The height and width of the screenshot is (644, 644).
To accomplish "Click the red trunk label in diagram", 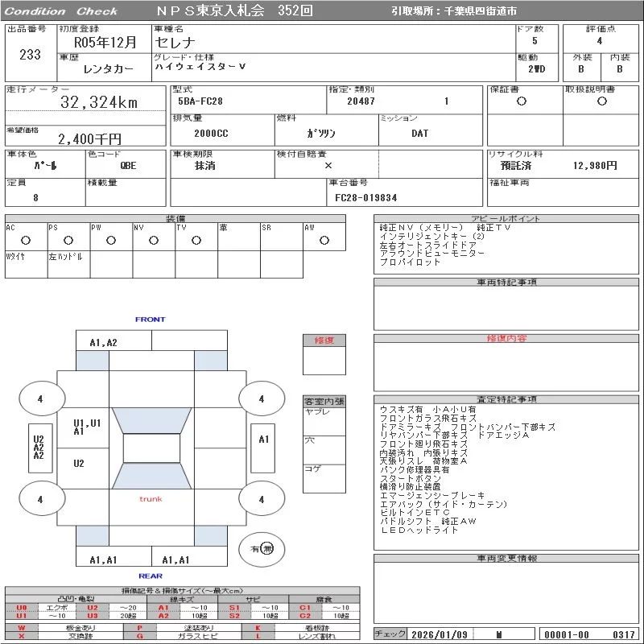I will (151, 499).
